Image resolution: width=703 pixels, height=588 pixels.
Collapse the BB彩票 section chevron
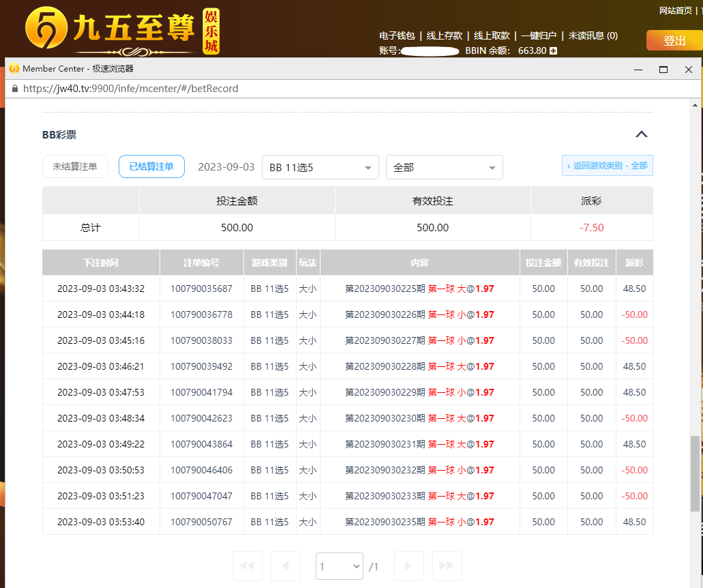[x=641, y=134]
